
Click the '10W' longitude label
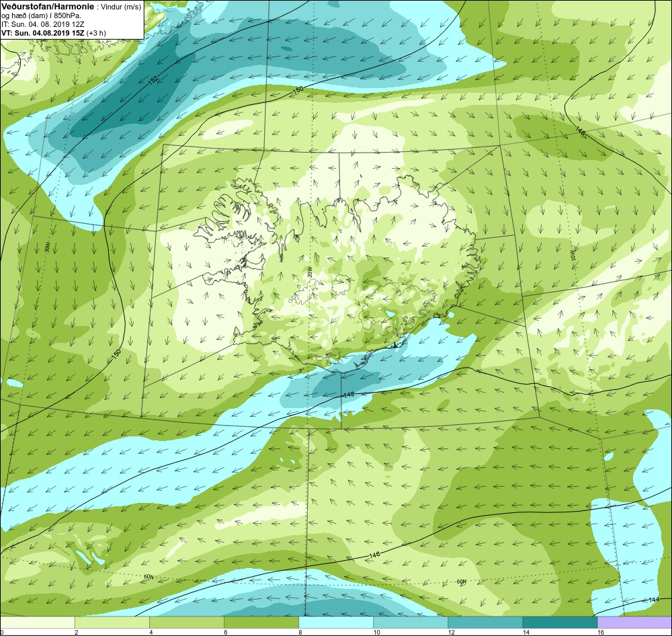(573, 255)
